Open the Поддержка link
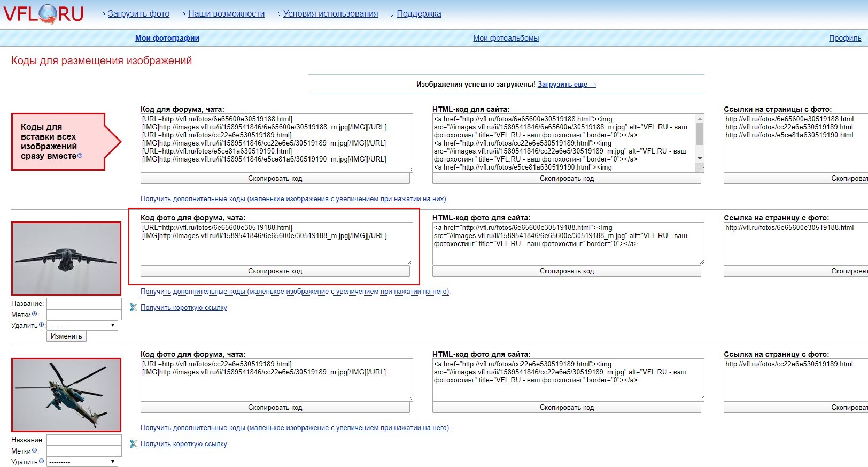The width and height of the screenshot is (868, 467). (418, 14)
